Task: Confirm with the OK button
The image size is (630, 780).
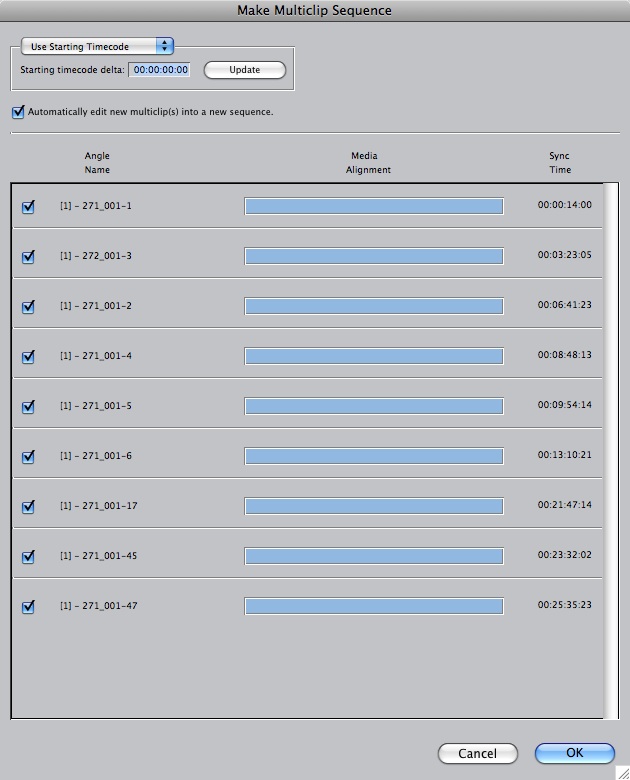Action: pos(575,753)
